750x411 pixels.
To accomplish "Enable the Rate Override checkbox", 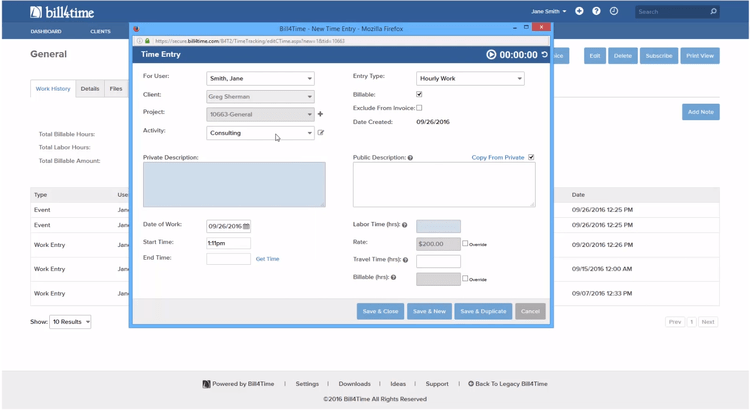I will pyautogui.click(x=466, y=243).
